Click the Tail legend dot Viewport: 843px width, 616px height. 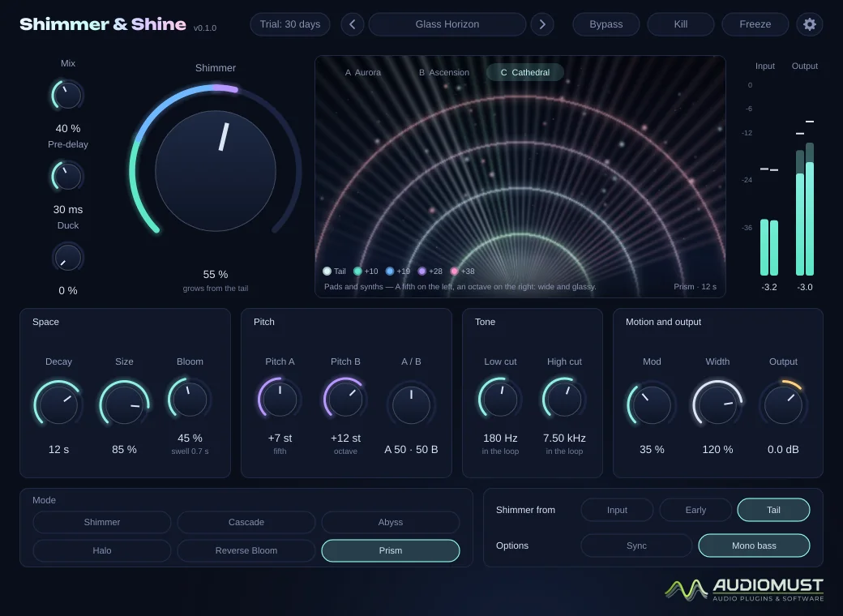[x=327, y=271]
